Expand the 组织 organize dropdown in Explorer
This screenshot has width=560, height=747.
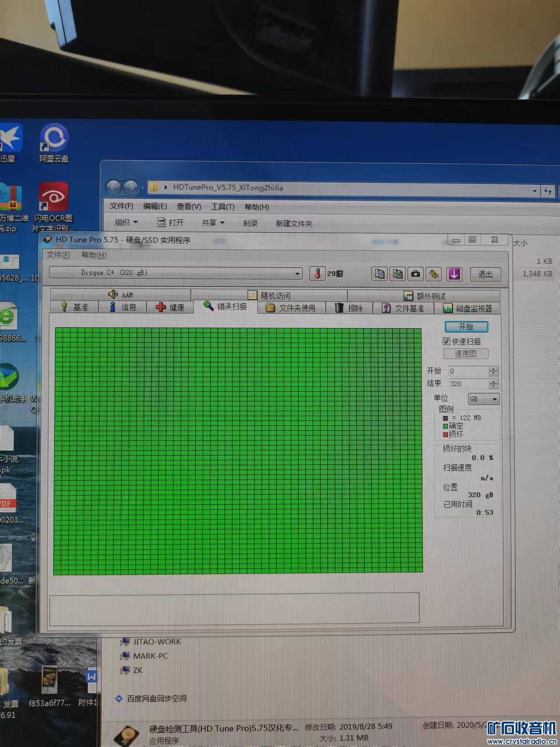tap(126, 222)
